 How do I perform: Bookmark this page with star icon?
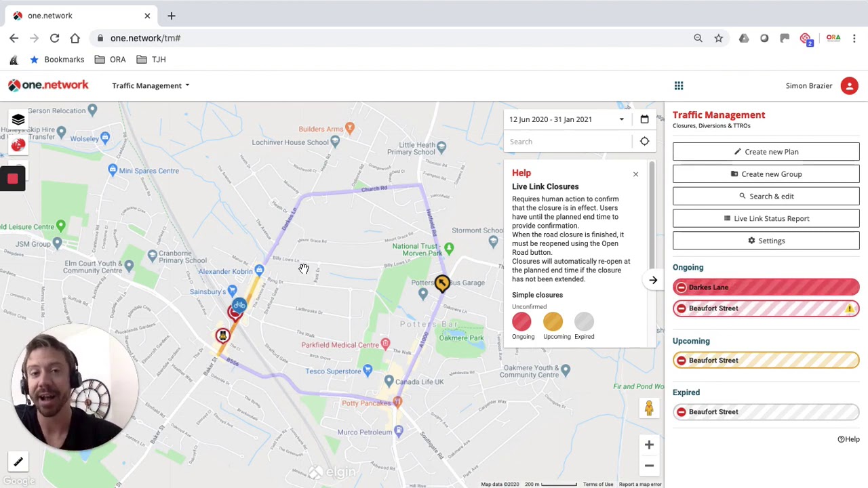(x=718, y=39)
